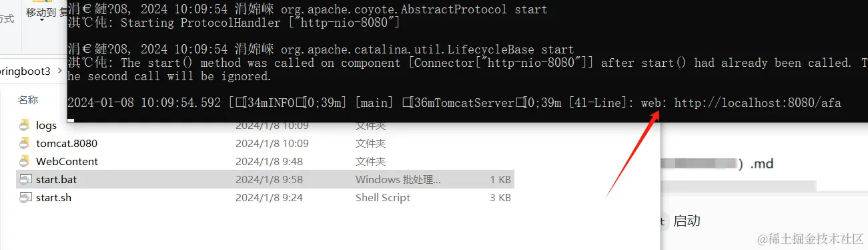Image resolution: width=868 pixels, height=250 pixels.
Task: Click the Shell Script type cell
Action: point(383,197)
